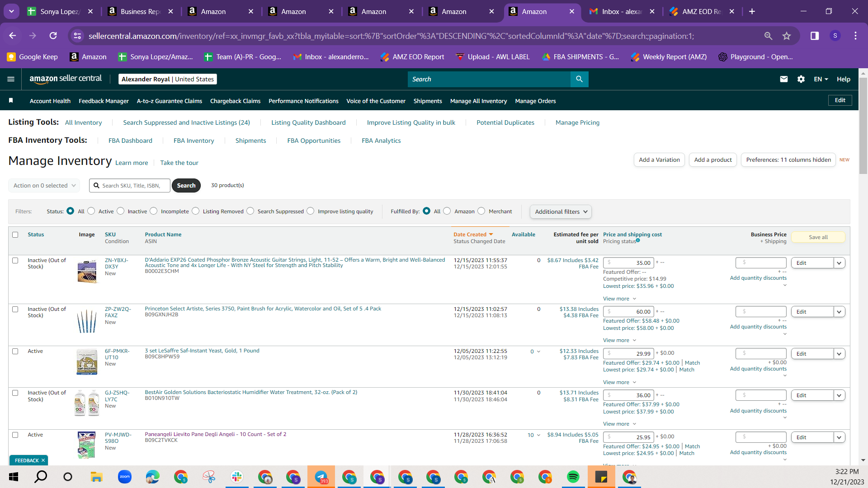Open the tab search dropdown arrow
The image size is (868, 488).
11,11
